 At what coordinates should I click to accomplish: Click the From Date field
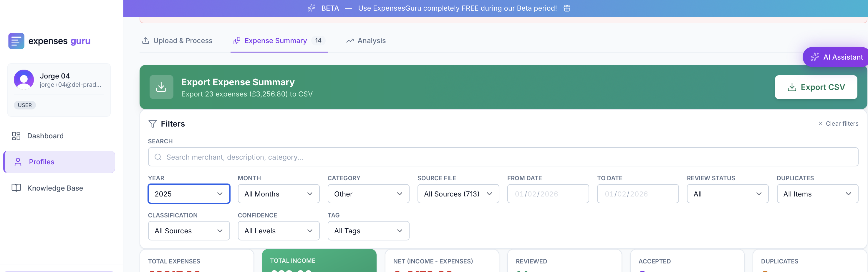(548, 194)
